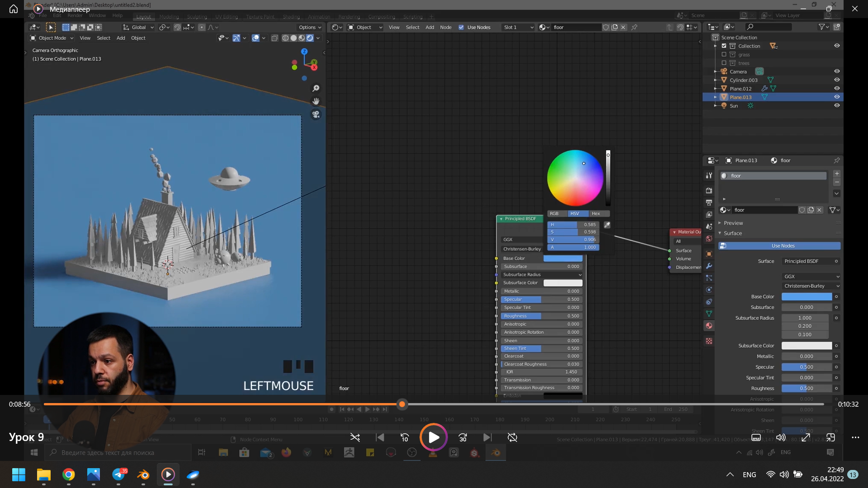
Task: Click the eyedropper icon in color picker
Action: (x=607, y=225)
